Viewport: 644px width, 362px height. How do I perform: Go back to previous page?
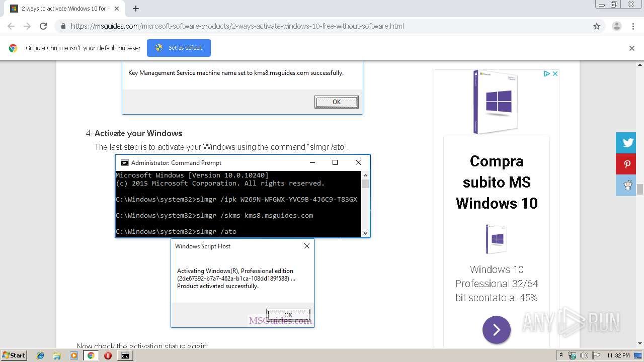tap(11, 26)
